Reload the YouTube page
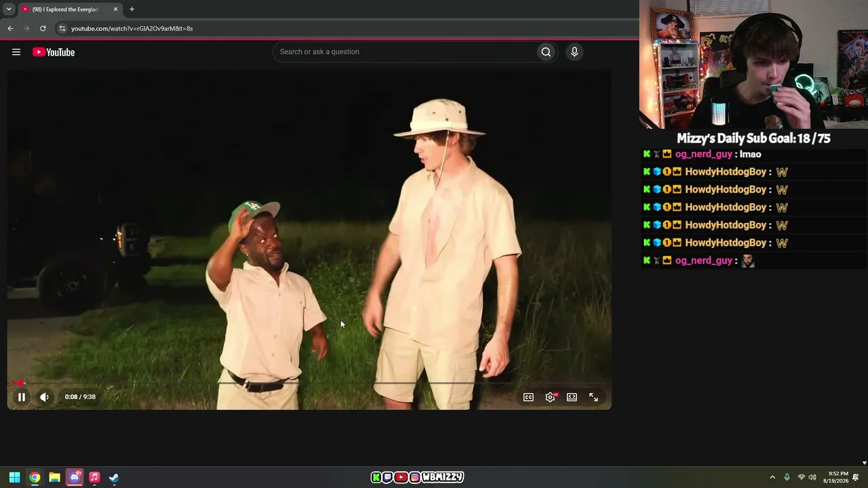The height and width of the screenshot is (488, 868). coord(43,28)
